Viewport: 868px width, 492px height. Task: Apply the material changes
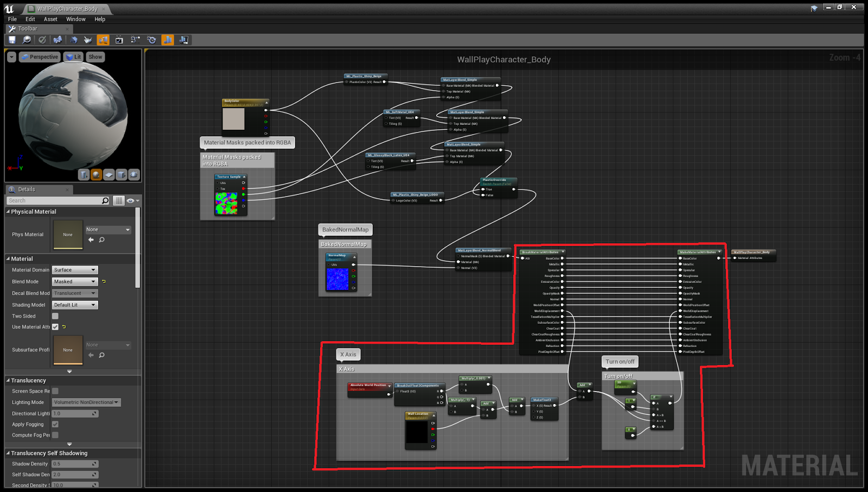(x=42, y=40)
